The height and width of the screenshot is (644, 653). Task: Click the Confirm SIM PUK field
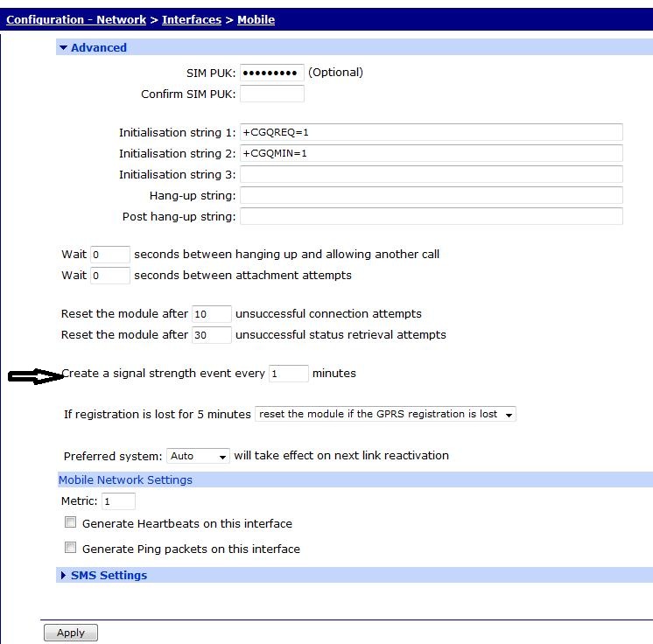271,94
